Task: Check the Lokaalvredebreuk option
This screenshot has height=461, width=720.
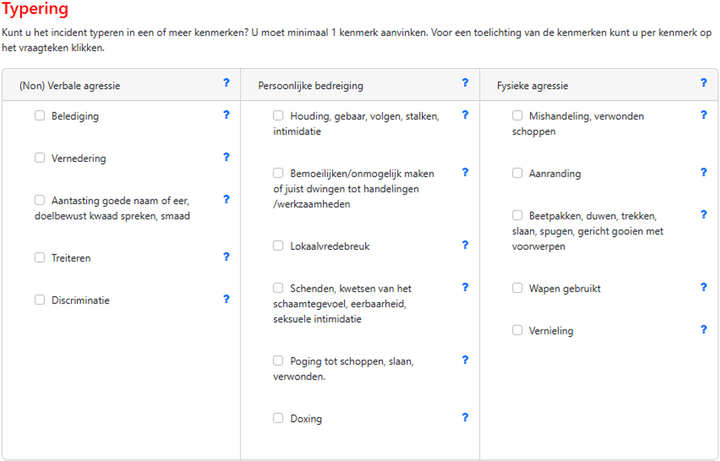Action: (278, 246)
